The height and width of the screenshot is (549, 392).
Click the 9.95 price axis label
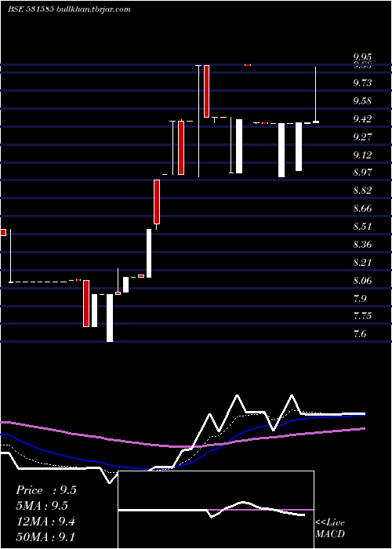pos(362,57)
